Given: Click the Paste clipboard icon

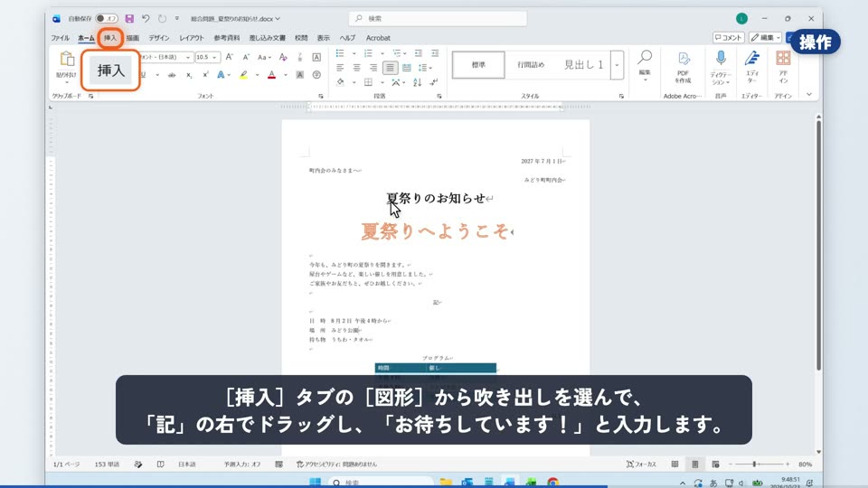Looking at the screenshot, I should [x=67, y=60].
